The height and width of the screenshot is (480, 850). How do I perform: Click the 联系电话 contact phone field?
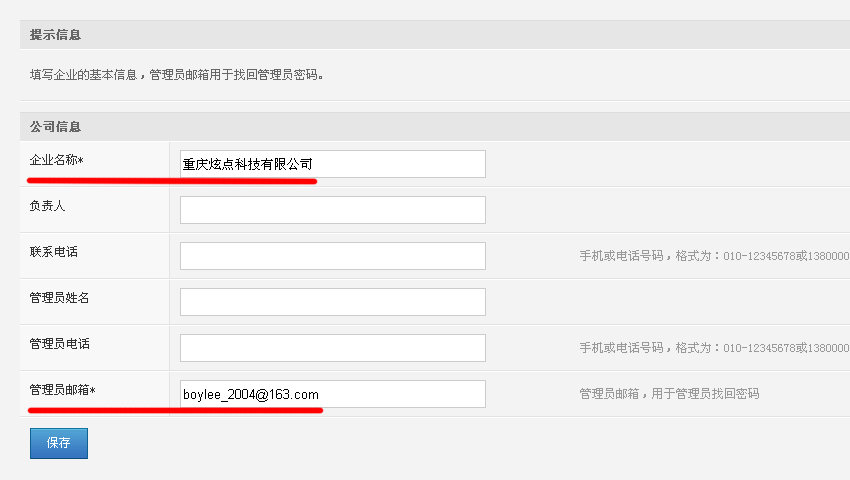[x=332, y=256]
